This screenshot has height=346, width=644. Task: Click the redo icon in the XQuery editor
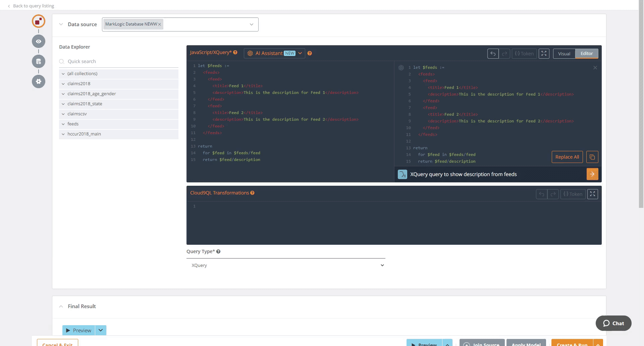click(504, 53)
